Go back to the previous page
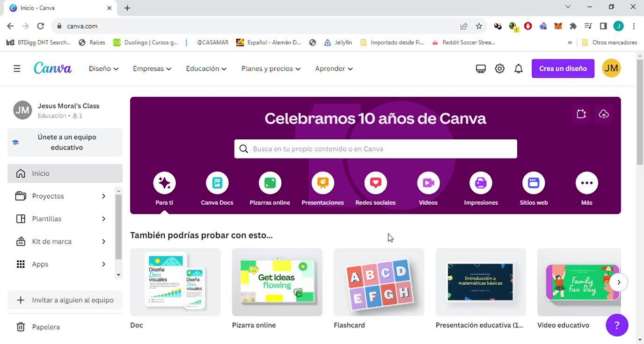Image resolution: width=644 pixels, height=344 pixels. tap(10, 26)
